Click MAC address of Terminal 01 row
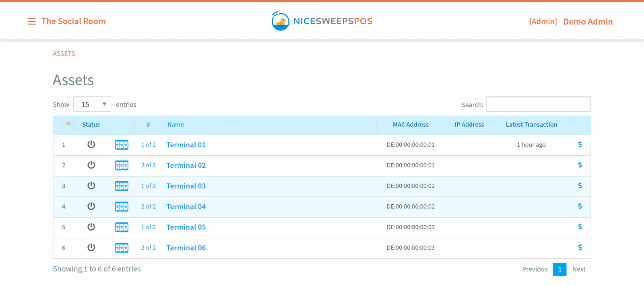 point(411,145)
